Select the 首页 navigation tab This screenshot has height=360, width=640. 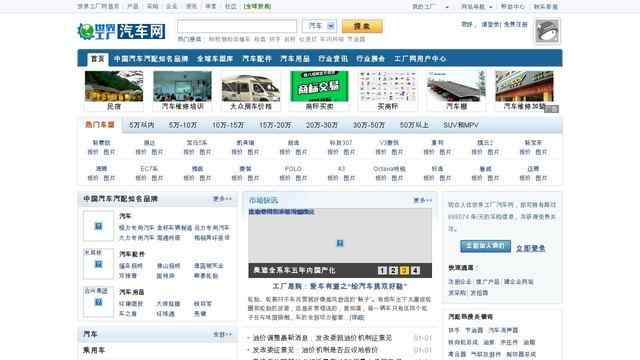point(98,59)
